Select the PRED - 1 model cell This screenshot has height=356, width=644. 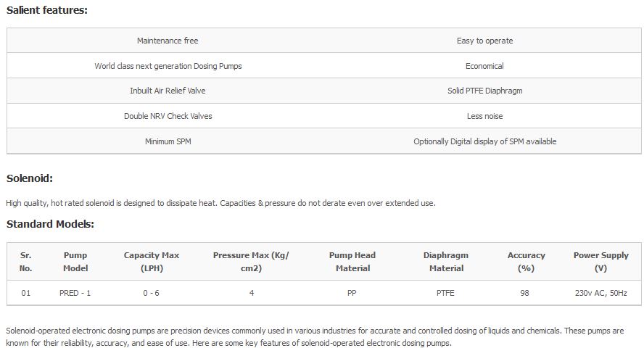click(x=75, y=293)
